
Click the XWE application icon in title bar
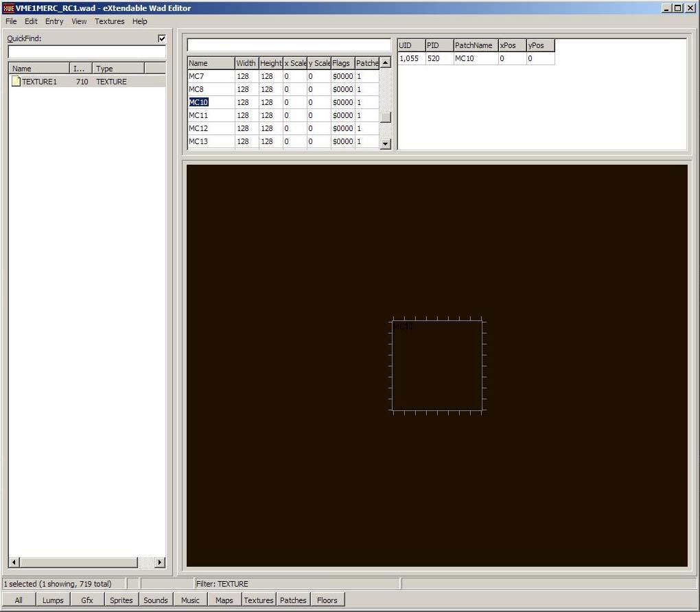tap(8, 8)
